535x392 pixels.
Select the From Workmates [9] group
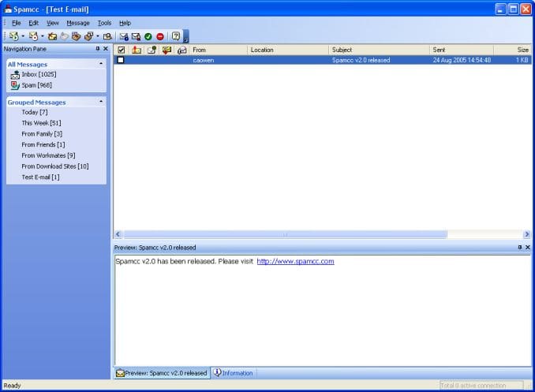point(48,155)
